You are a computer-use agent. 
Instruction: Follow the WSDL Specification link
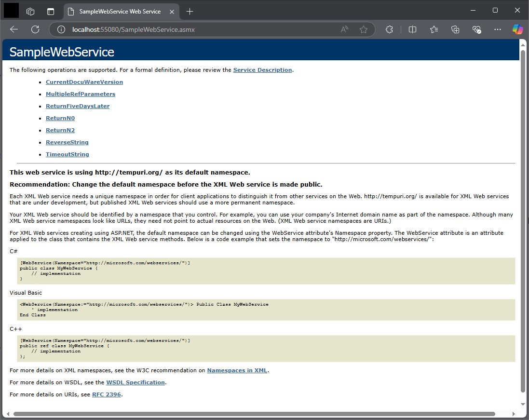(x=136, y=382)
